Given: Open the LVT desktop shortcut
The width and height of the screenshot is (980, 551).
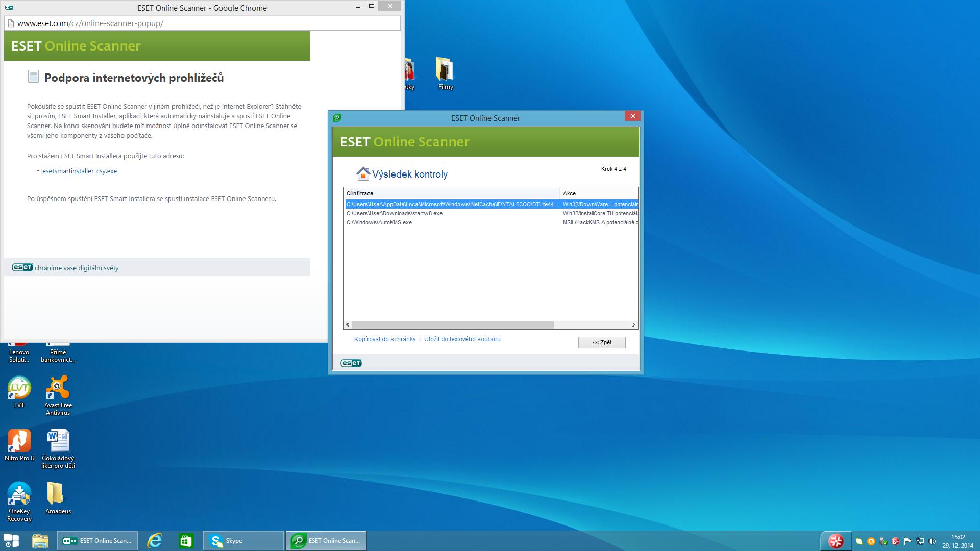Looking at the screenshot, I should pyautogui.click(x=19, y=389).
